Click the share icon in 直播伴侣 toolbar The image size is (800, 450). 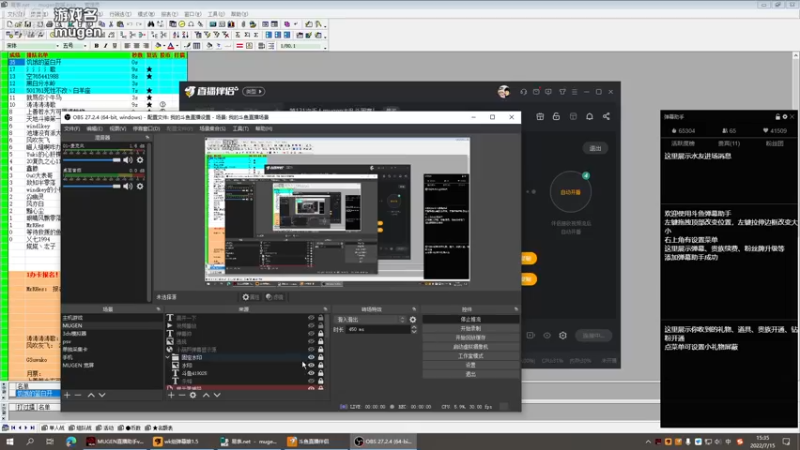(606, 116)
